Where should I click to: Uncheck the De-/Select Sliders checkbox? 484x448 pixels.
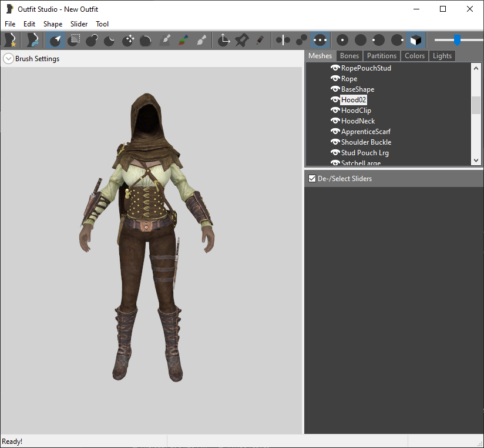coord(312,179)
